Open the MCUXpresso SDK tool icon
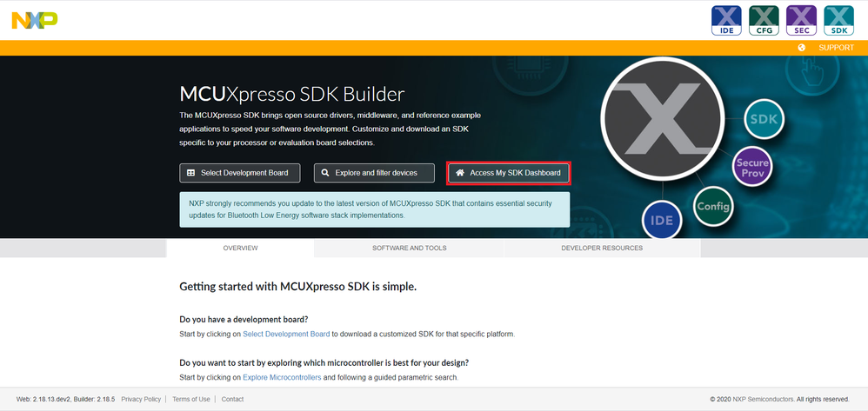 tap(838, 21)
